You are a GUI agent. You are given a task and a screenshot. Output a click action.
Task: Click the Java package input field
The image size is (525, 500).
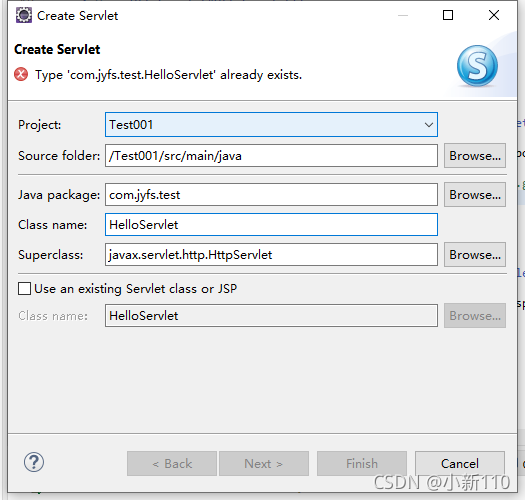(271, 195)
